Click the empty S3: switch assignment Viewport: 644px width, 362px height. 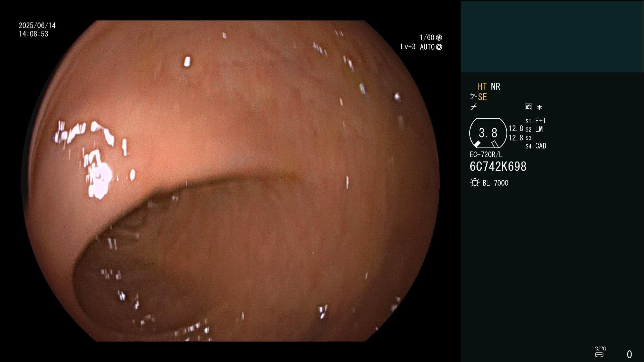click(x=529, y=138)
